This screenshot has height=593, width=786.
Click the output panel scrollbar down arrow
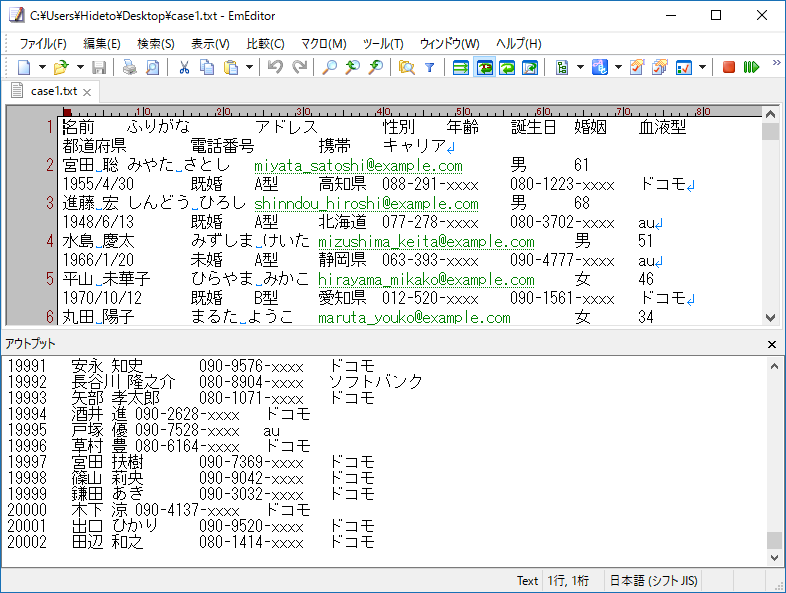(774, 557)
